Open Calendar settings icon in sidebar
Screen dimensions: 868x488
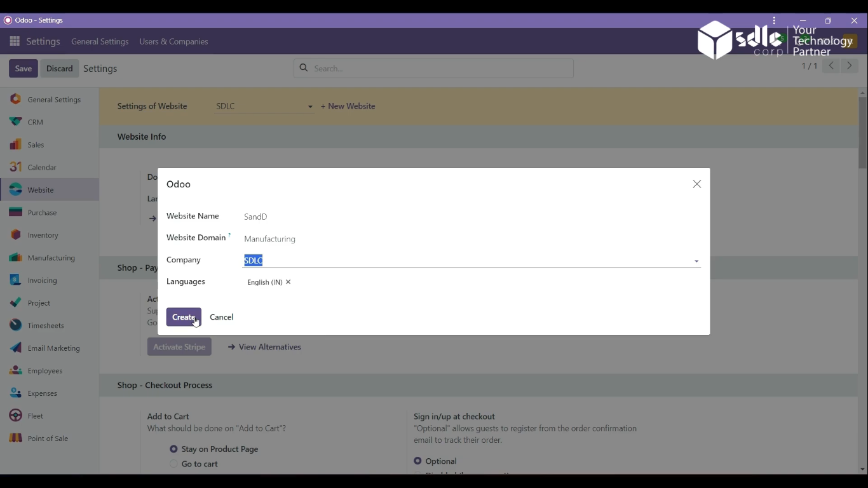[15, 167]
